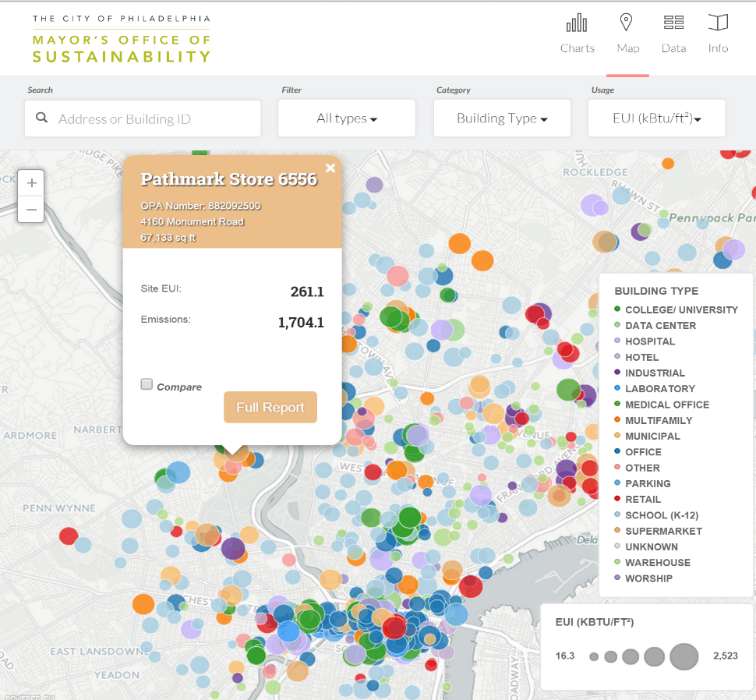The height and width of the screenshot is (700, 756).
Task: Click the 67,133 sq ft text
Action: click(168, 238)
